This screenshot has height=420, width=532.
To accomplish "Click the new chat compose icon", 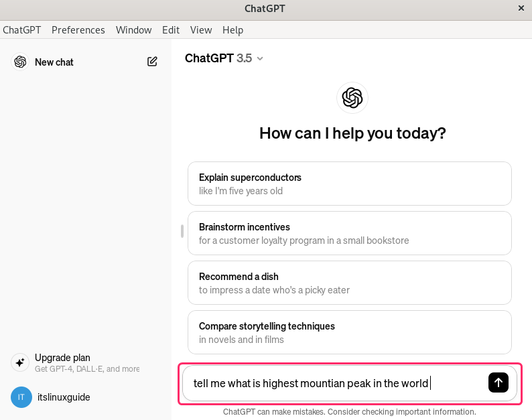I will pos(152,62).
